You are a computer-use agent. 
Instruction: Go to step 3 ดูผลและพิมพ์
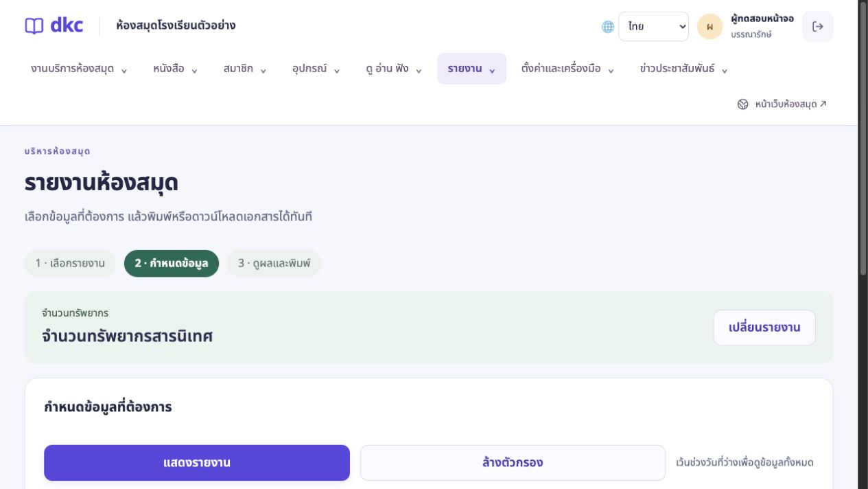(x=274, y=264)
